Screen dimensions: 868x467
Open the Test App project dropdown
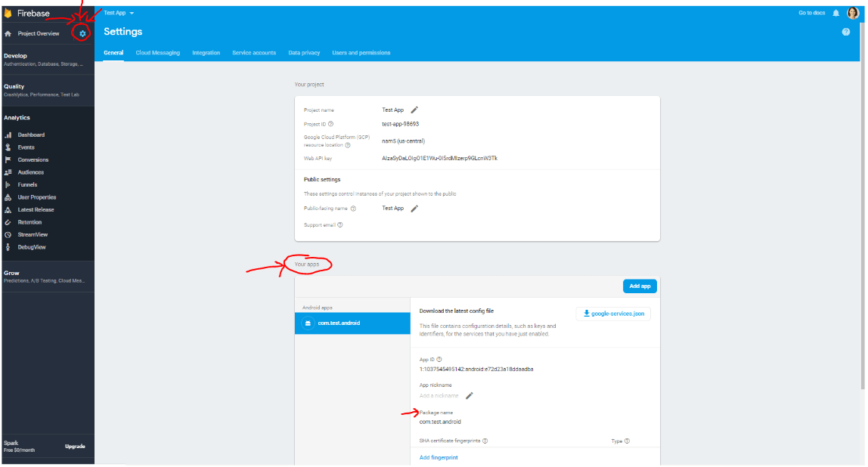click(x=119, y=13)
